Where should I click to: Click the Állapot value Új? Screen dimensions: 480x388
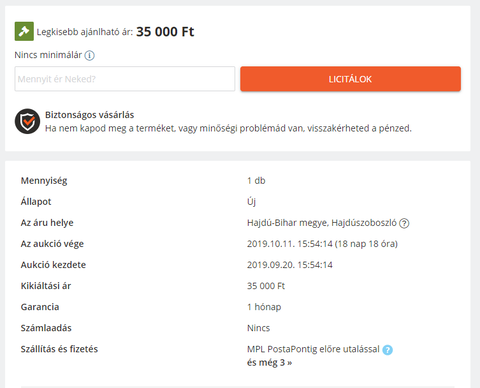251,202
